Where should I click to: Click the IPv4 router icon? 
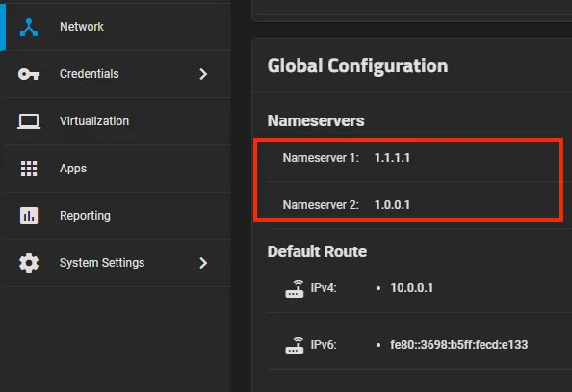click(295, 289)
